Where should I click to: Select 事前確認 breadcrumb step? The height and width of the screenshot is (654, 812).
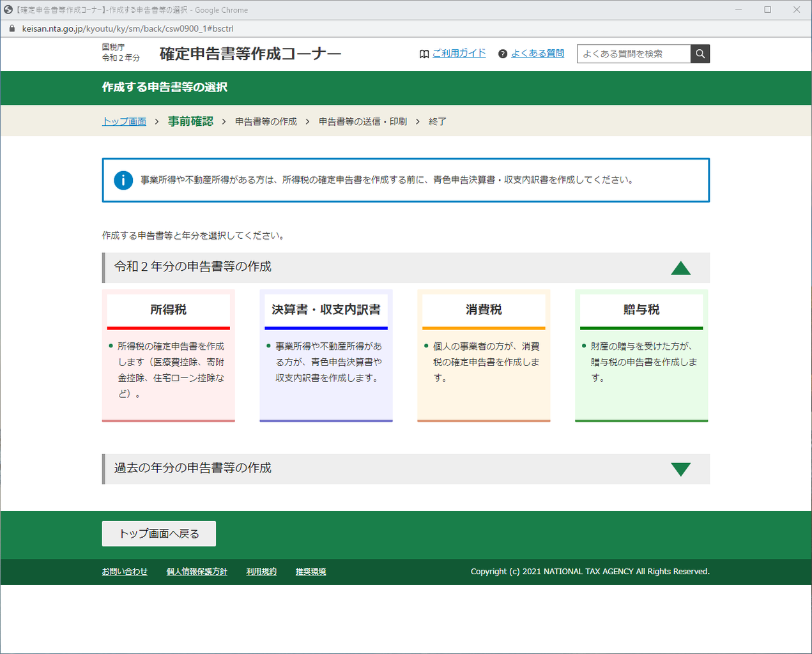tap(190, 121)
